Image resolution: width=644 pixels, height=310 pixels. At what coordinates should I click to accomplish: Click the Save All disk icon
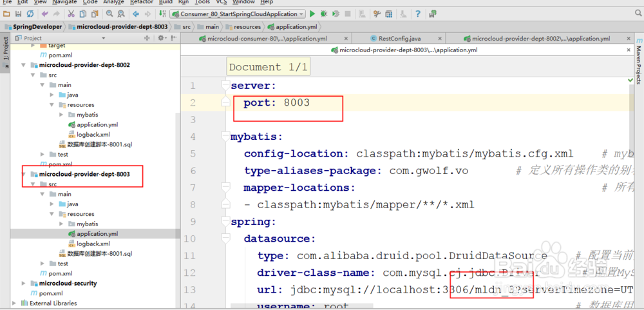click(18, 14)
